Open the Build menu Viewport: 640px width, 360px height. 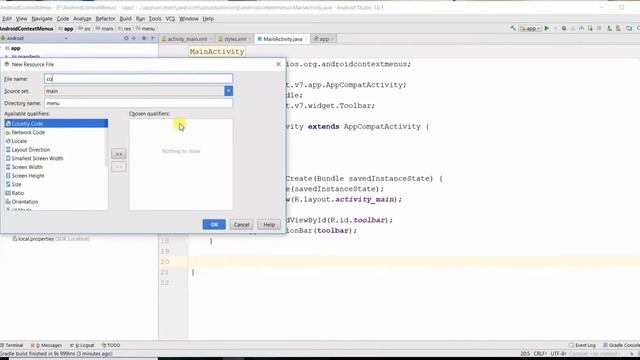tap(125, 19)
